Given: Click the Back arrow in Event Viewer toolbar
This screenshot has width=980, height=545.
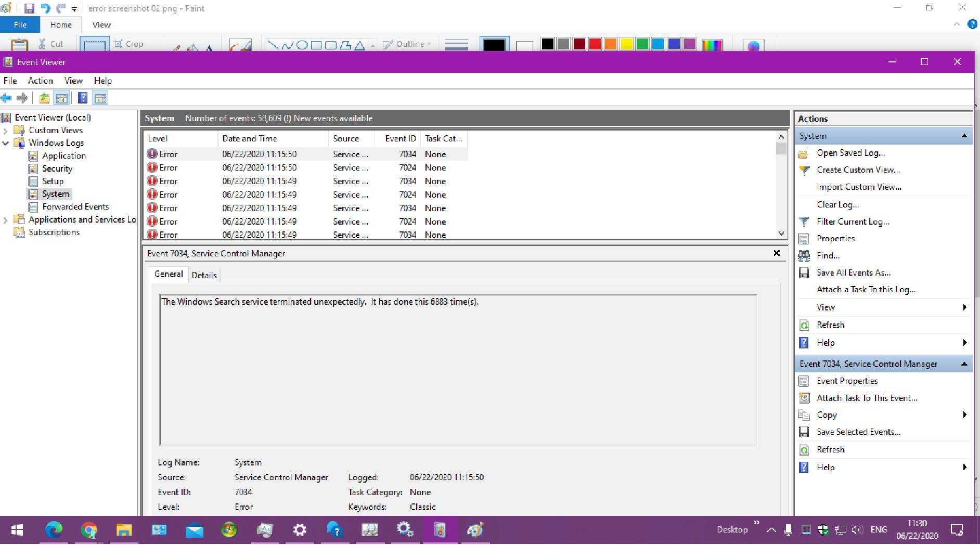Looking at the screenshot, I should coord(6,98).
